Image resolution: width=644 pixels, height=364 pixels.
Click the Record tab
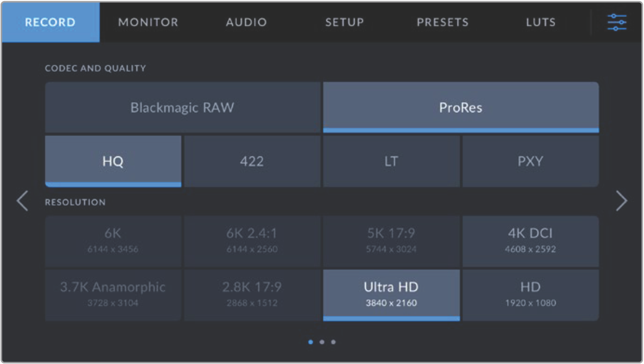[x=50, y=23]
